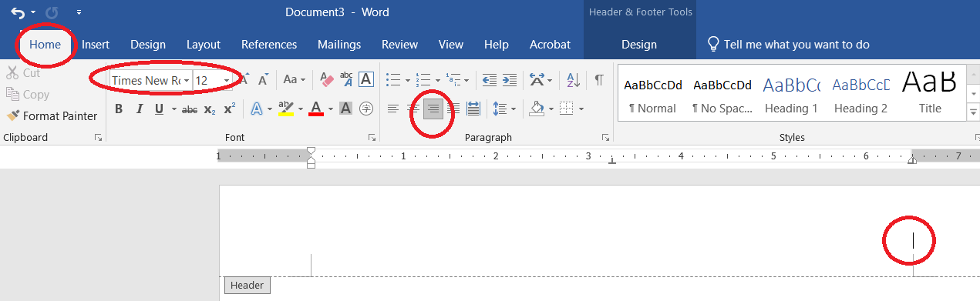Screen dimensions: 980x301
Task: Open the Paragraph dialog launcher
Action: pos(606,138)
